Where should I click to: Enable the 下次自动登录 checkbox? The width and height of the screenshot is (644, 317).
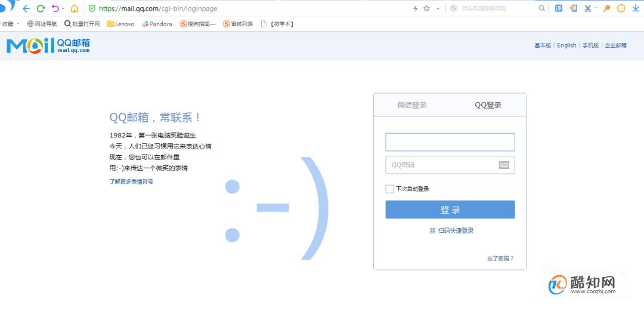[389, 189]
